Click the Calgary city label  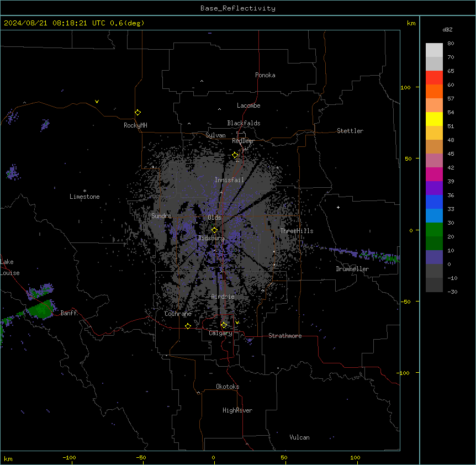(x=220, y=333)
